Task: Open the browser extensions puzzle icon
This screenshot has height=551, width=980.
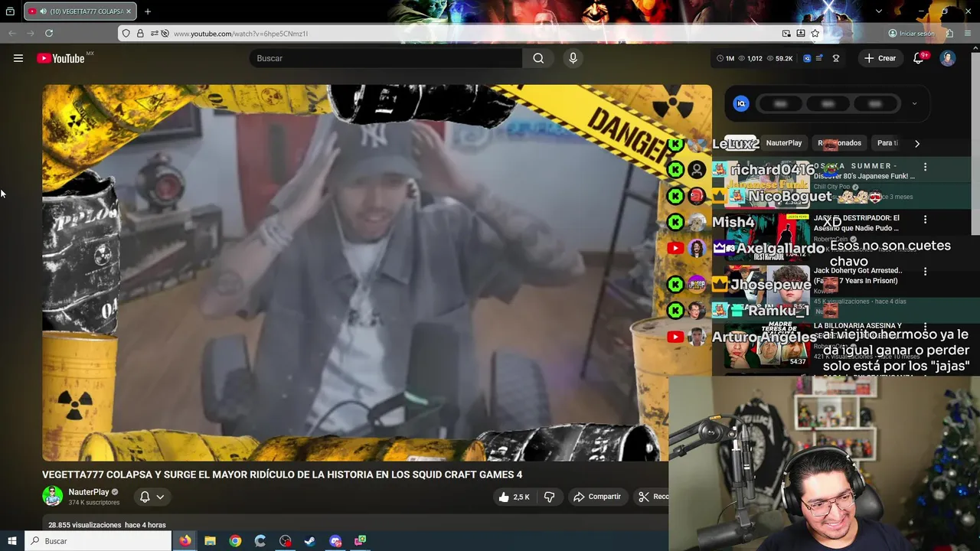Action: [949, 33]
